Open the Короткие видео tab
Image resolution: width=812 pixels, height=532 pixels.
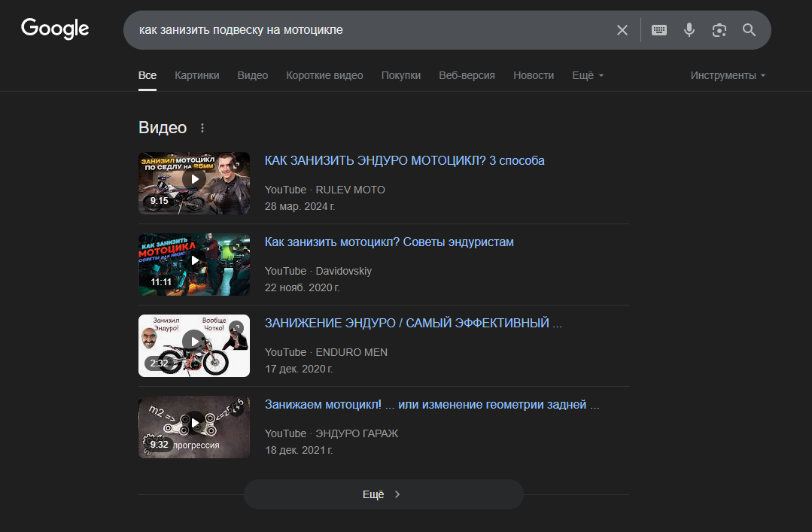pos(324,76)
